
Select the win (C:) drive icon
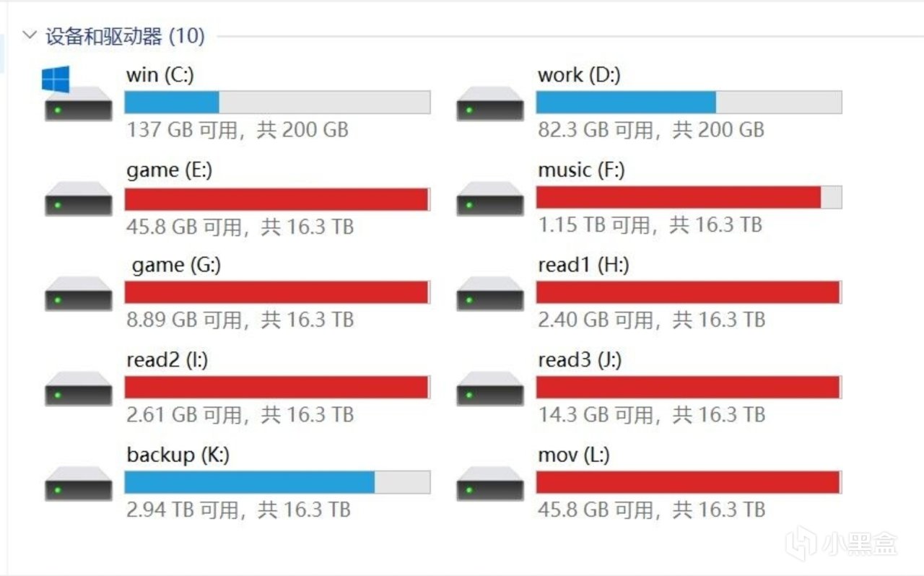78,94
